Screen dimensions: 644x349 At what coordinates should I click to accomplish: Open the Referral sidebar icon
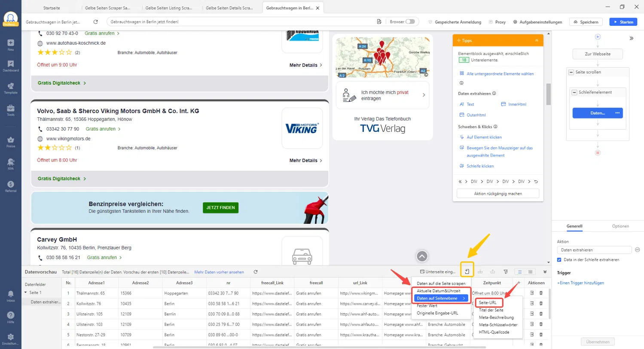10,187
